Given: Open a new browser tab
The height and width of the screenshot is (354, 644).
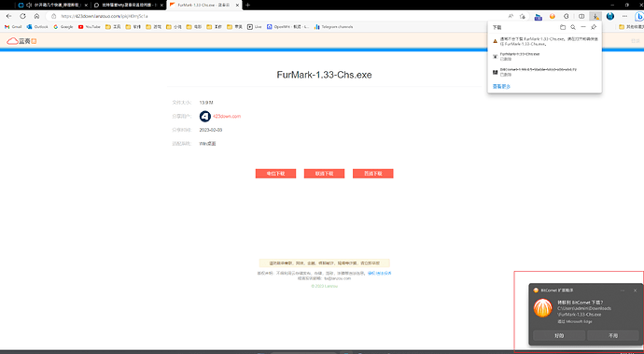Looking at the screenshot, I should tap(247, 5).
